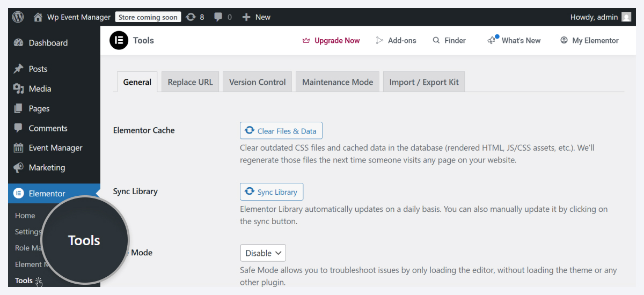Click the Elementor Cache label text
Viewport: 644px width, 295px height.
point(144,130)
